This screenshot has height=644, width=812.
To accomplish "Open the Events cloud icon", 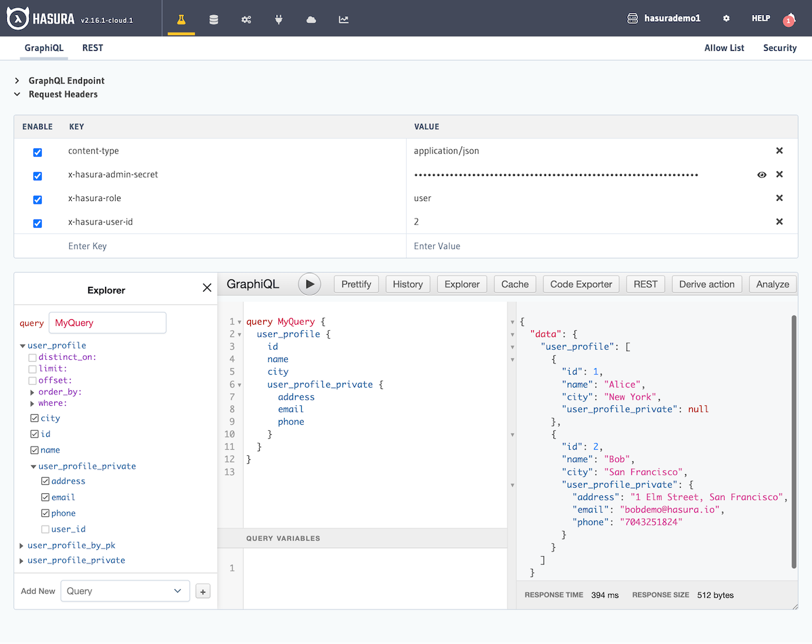I will 311,20.
